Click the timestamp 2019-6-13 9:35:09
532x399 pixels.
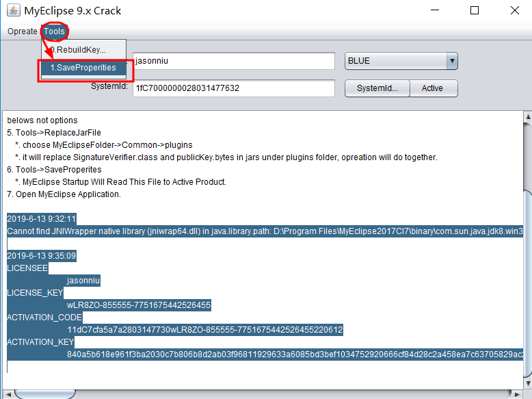(42, 256)
